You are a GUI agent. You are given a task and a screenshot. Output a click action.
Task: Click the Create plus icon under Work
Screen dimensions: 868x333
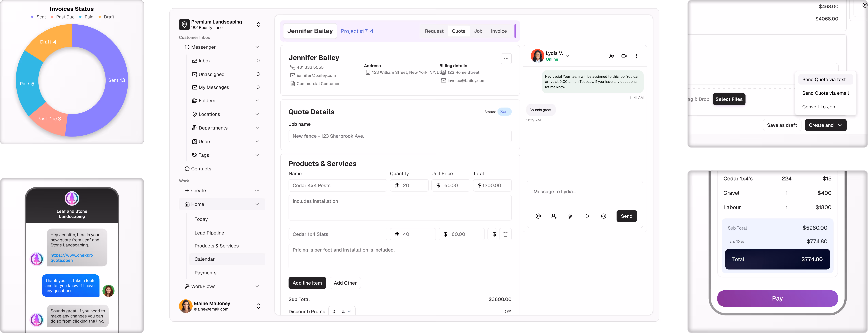187,190
